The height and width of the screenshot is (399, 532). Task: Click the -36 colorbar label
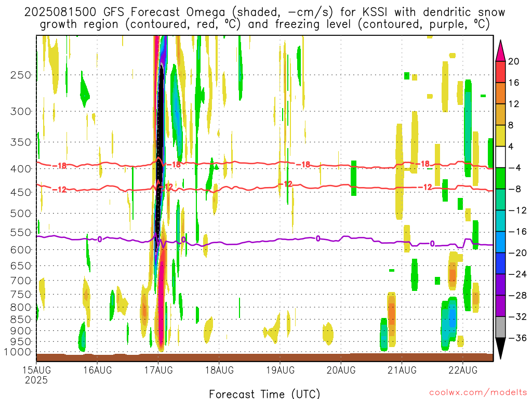coord(517,338)
